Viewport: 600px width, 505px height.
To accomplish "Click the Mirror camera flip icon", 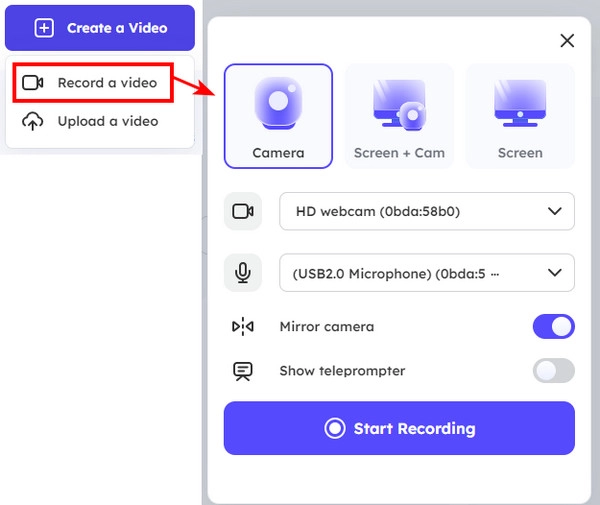I will (x=243, y=327).
